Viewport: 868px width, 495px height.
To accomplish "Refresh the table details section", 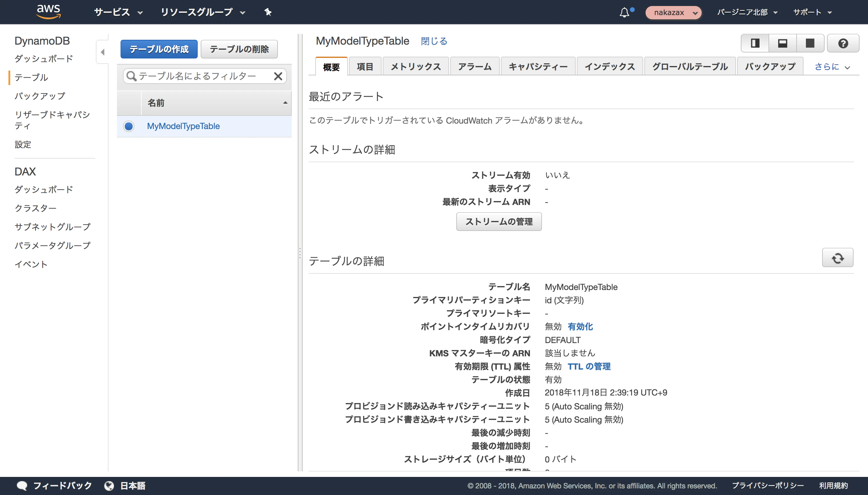I will click(x=838, y=258).
